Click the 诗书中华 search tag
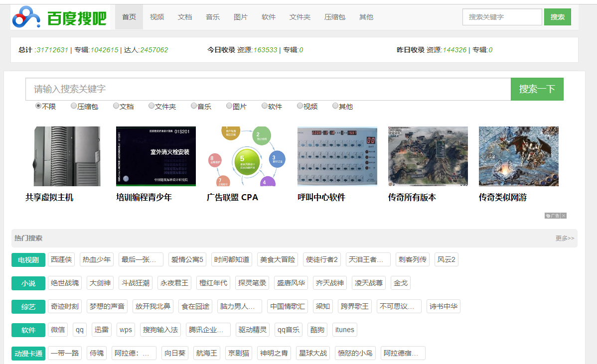 [x=444, y=306]
